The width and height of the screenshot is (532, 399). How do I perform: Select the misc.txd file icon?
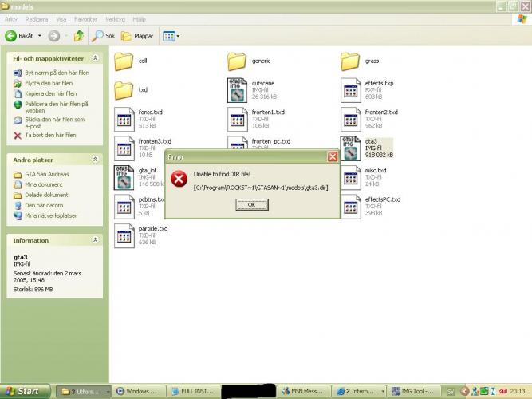[x=350, y=177]
